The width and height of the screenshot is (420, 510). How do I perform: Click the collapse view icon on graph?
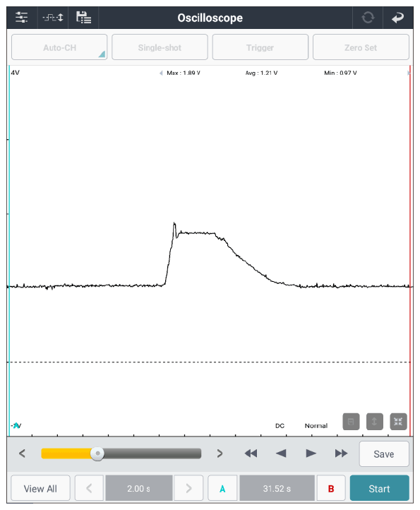coord(398,422)
